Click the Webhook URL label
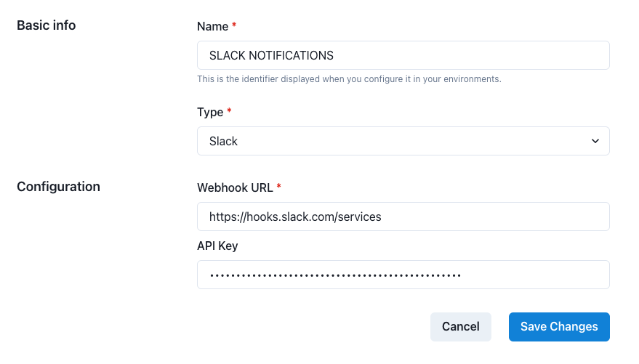639x364 pixels. (235, 187)
